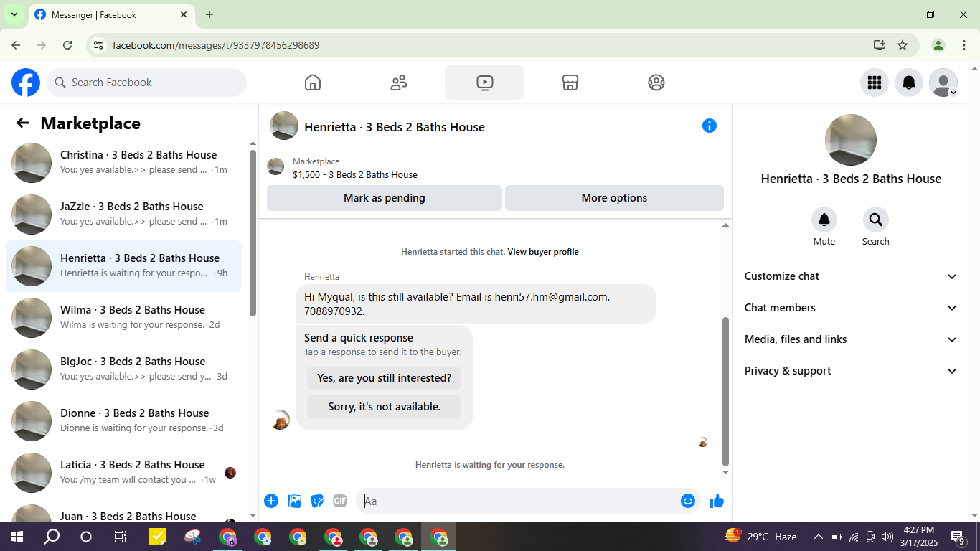Viewport: 980px width, 551px height.
Task: Click the conversation list scrollbar
Action: coord(253,232)
